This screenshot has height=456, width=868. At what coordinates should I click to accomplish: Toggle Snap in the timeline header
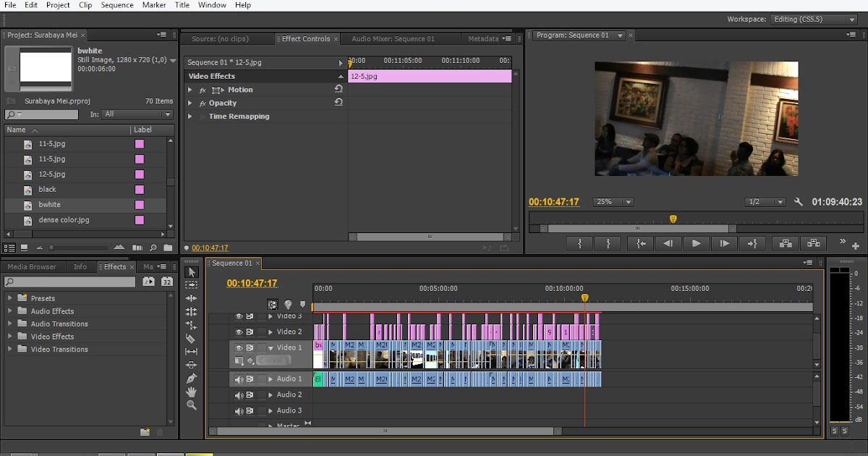point(272,305)
